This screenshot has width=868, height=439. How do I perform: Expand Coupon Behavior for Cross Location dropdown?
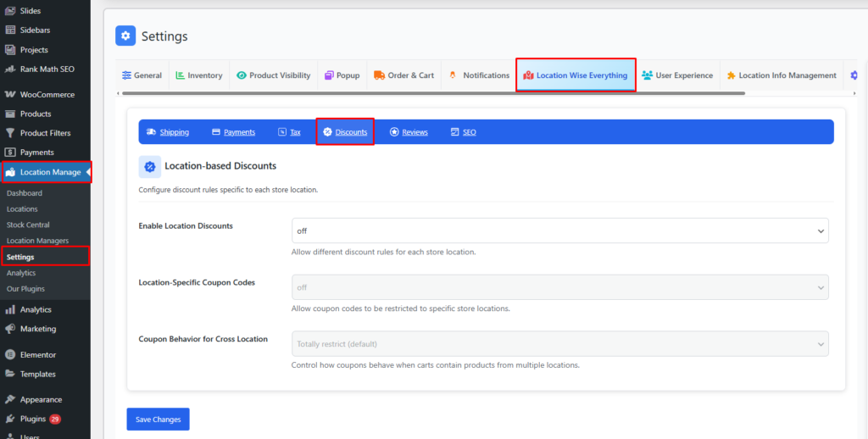pos(559,343)
